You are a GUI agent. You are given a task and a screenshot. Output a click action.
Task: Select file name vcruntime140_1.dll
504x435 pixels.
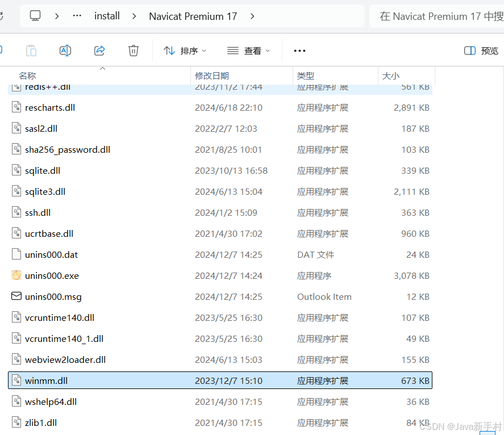tap(64, 339)
